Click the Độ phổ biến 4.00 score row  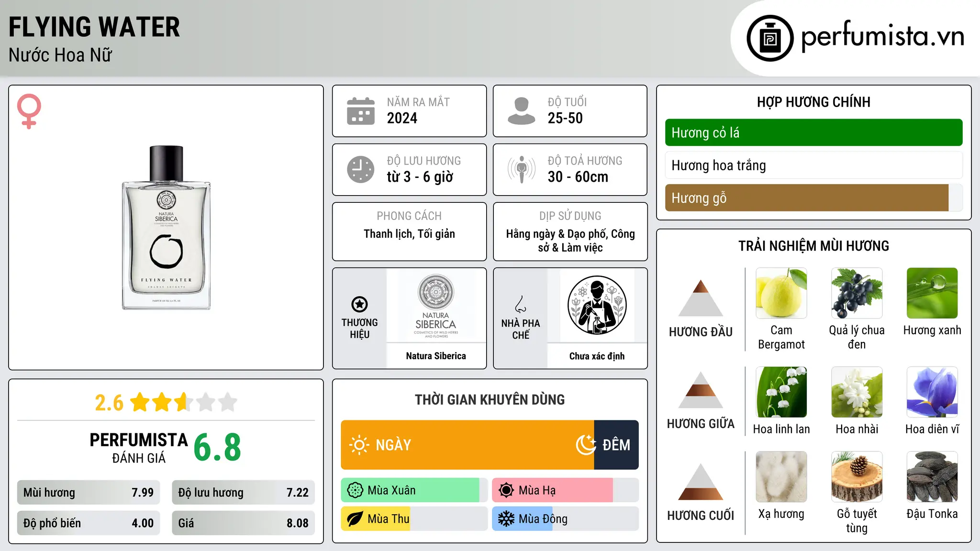(89, 523)
